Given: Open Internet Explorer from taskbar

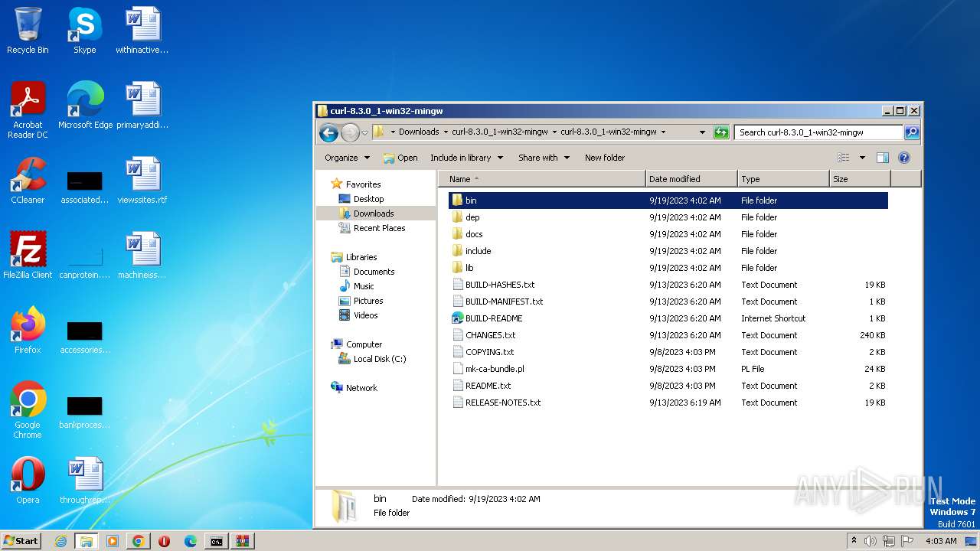Looking at the screenshot, I should tap(60, 541).
